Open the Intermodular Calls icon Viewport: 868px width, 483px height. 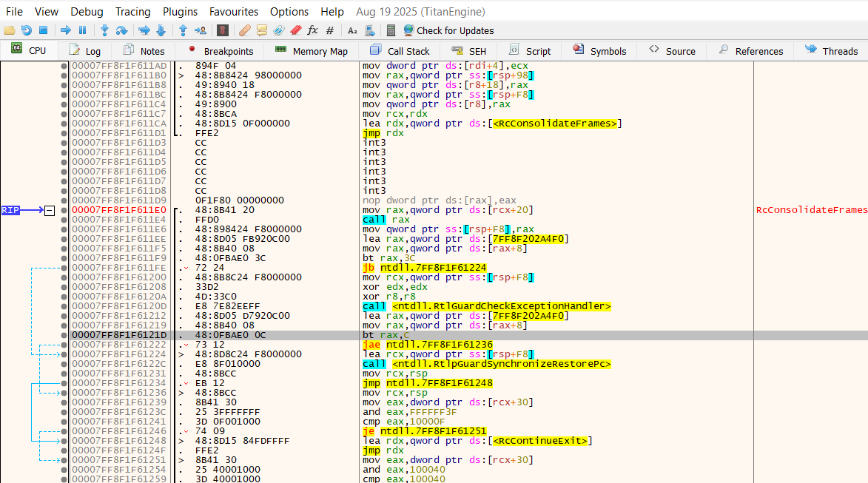click(370, 30)
